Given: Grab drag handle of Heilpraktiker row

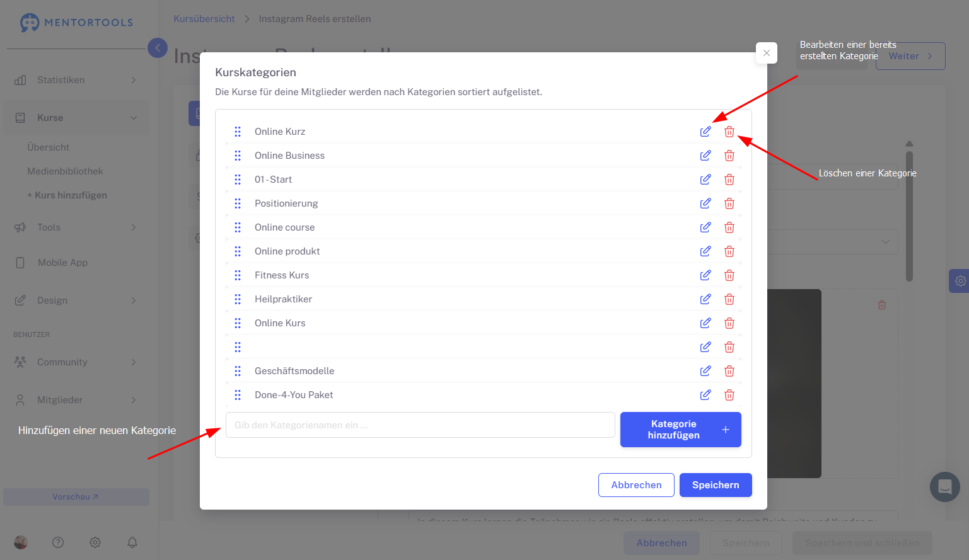Looking at the screenshot, I should (238, 299).
